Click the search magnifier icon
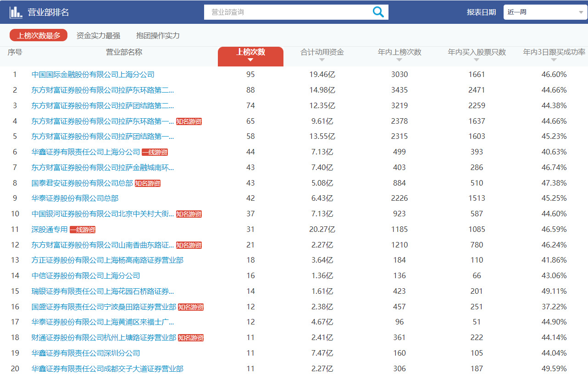Screen dimensions: 588x379 pyautogui.click(x=378, y=11)
